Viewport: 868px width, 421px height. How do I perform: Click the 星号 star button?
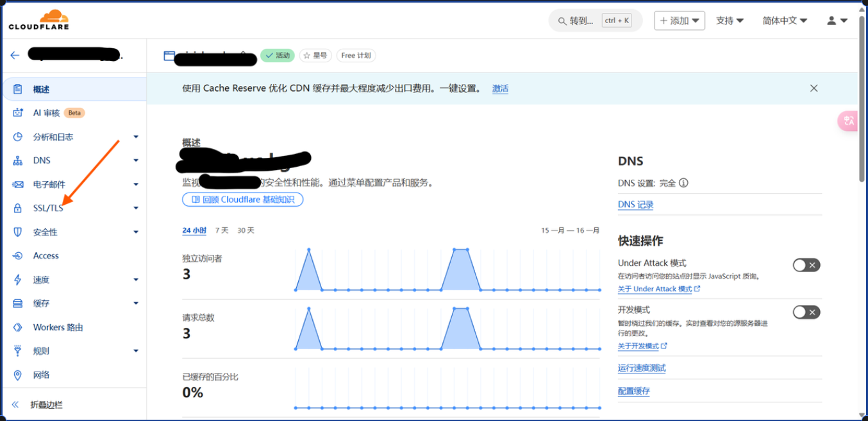pyautogui.click(x=315, y=55)
